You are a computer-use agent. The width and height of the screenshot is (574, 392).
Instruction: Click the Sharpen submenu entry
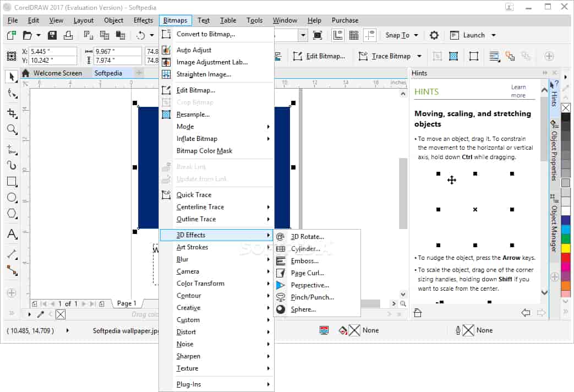(217, 356)
